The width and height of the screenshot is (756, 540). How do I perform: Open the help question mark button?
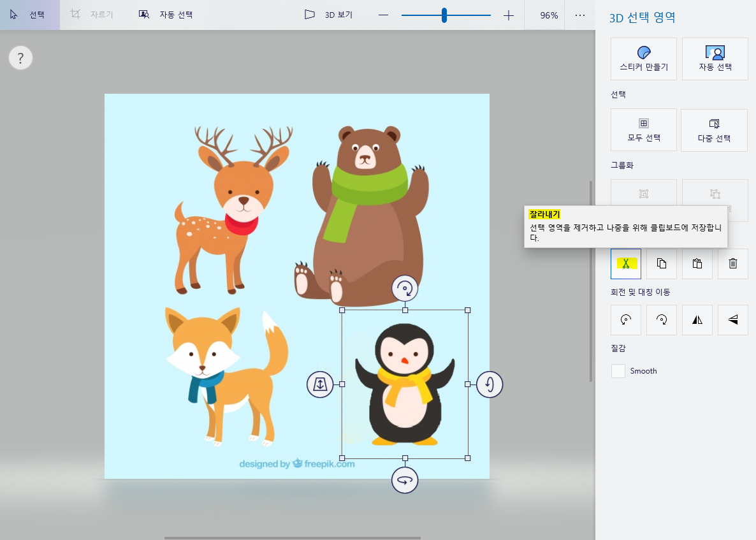point(20,59)
